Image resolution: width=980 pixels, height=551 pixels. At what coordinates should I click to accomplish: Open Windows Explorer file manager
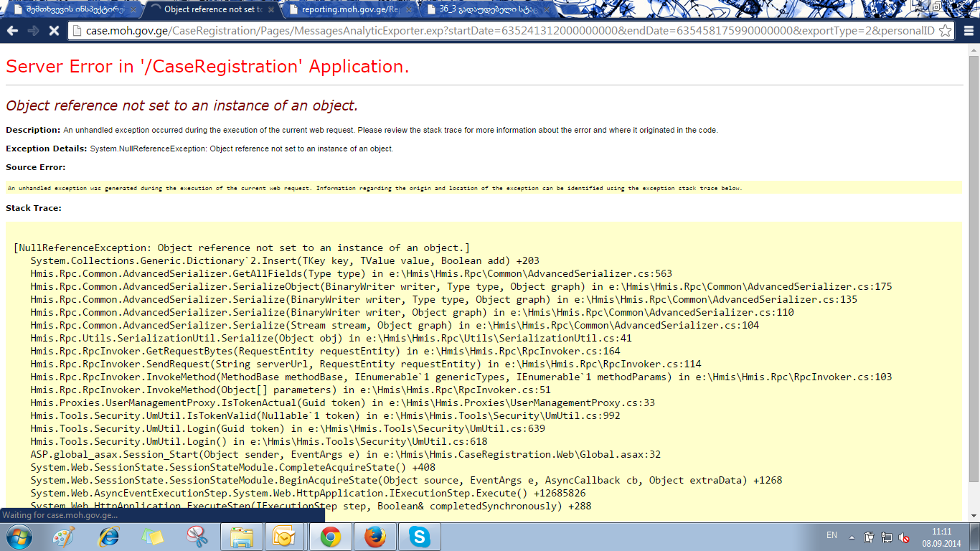point(242,537)
